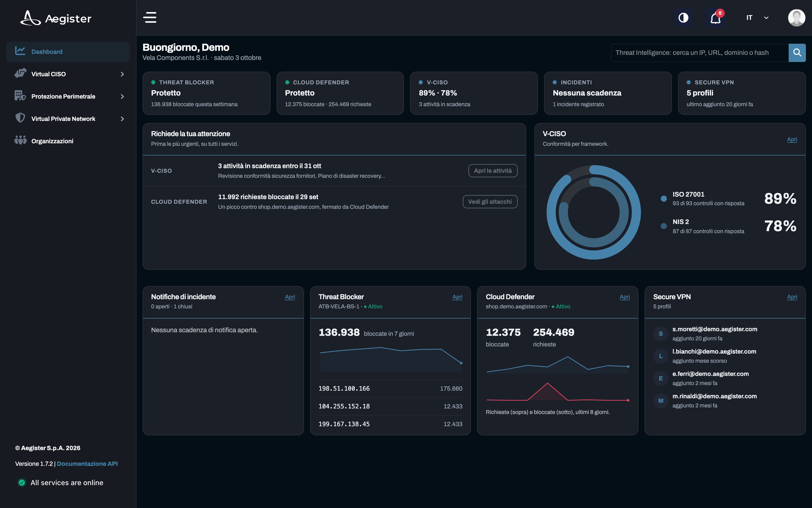Select Virtual CISO menu label

(48, 74)
